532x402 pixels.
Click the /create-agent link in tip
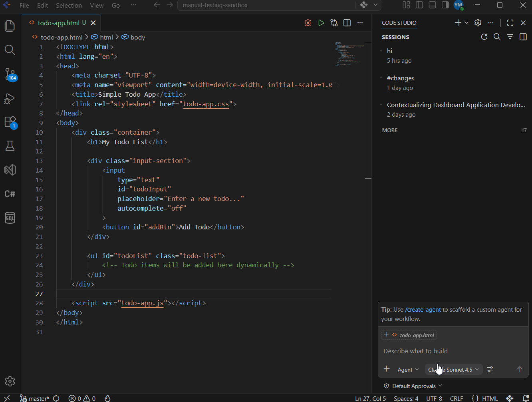[x=423, y=310]
